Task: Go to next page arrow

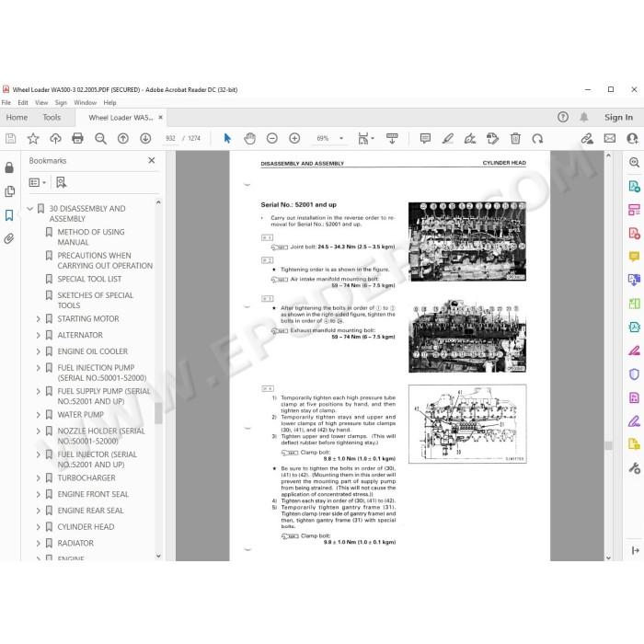Action: [x=145, y=138]
